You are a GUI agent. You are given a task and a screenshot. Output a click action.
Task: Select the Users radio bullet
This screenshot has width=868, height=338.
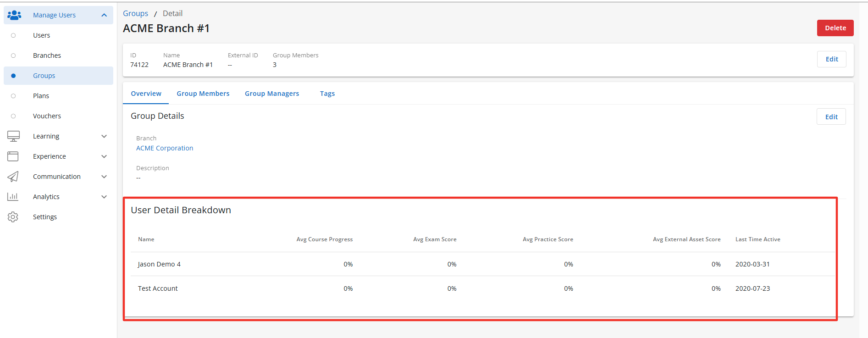(x=13, y=35)
